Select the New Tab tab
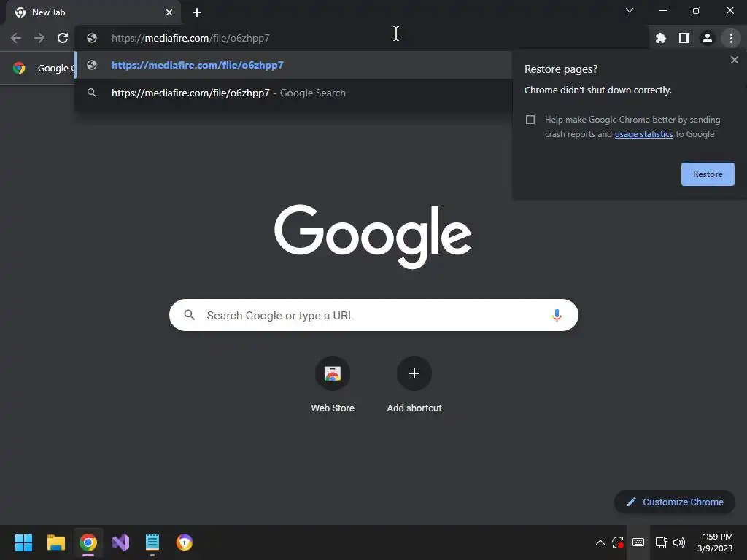Screen dimensions: 747x560 click(93, 12)
